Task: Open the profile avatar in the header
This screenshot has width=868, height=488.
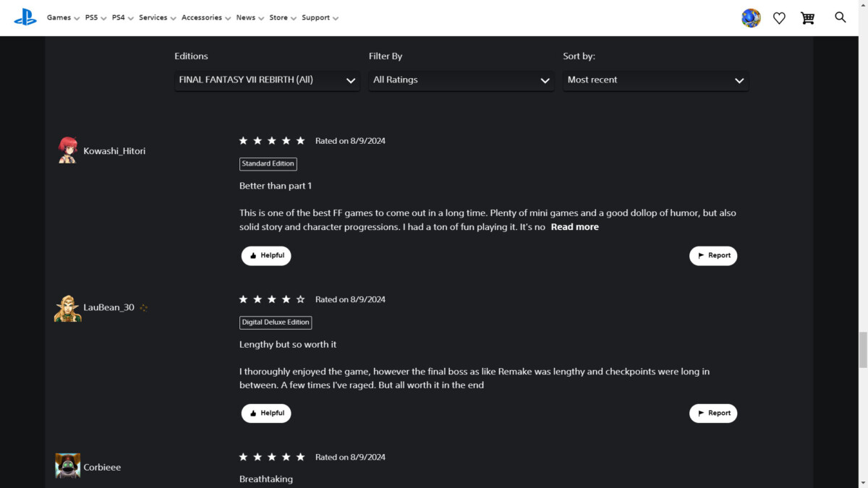Action: [751, 18]
